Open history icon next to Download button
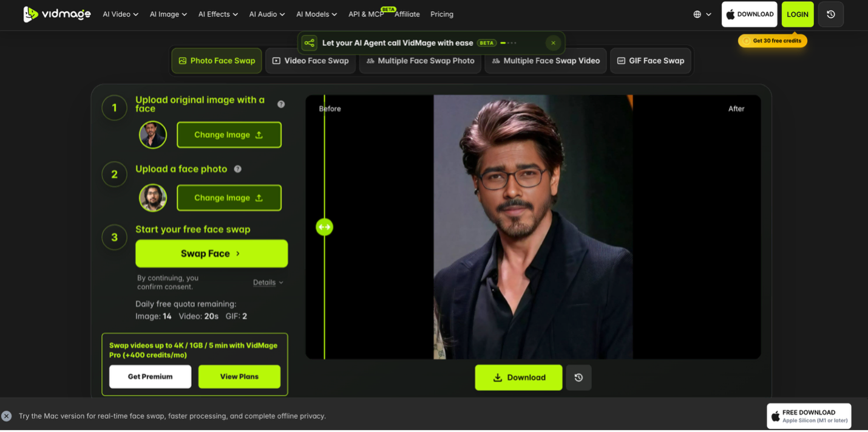The image size is (868, 432). point(578,377)
